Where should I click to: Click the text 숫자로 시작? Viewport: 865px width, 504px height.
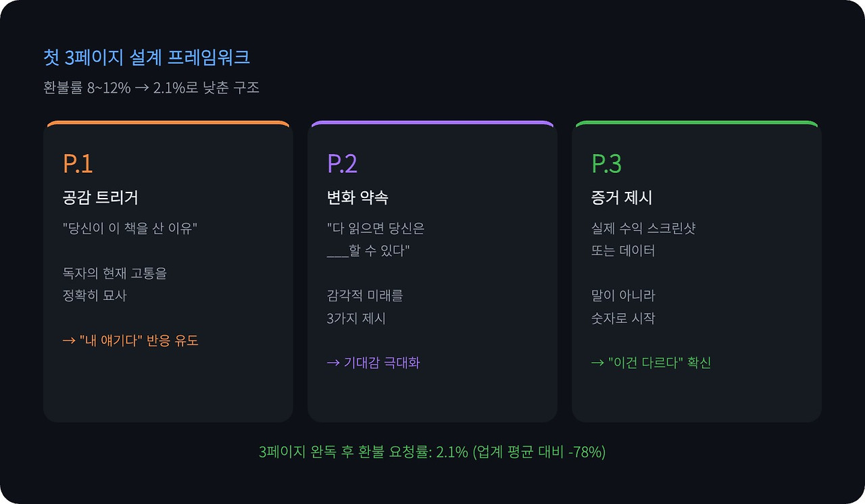click(x=623, y=318)
